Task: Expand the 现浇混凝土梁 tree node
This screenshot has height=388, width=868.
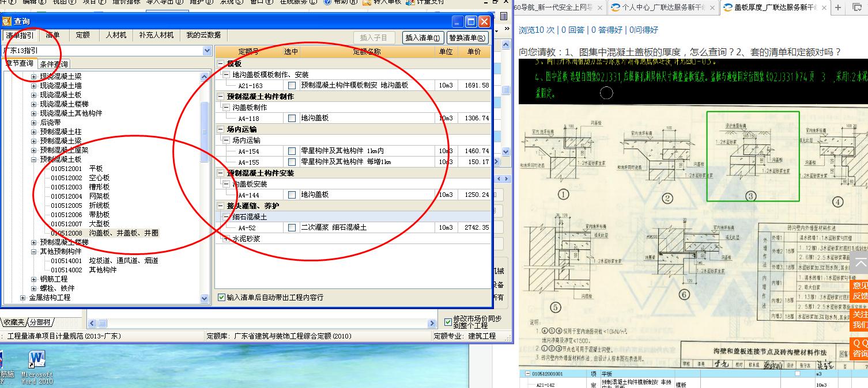Action: coord(34,76)
